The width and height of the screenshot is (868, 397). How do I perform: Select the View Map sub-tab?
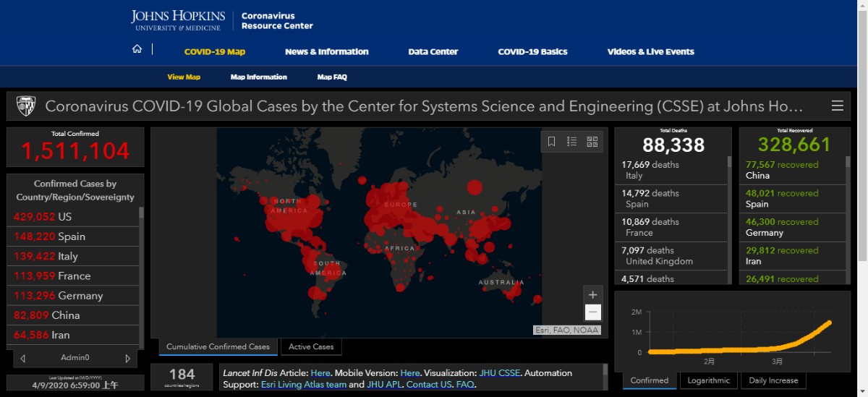click(184, 77)
